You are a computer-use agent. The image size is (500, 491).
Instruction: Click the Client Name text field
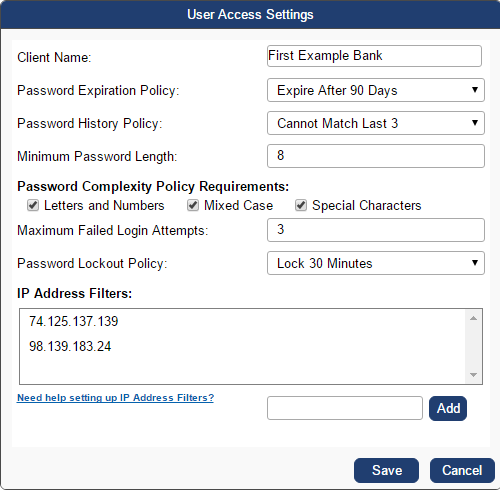(374, 56)
